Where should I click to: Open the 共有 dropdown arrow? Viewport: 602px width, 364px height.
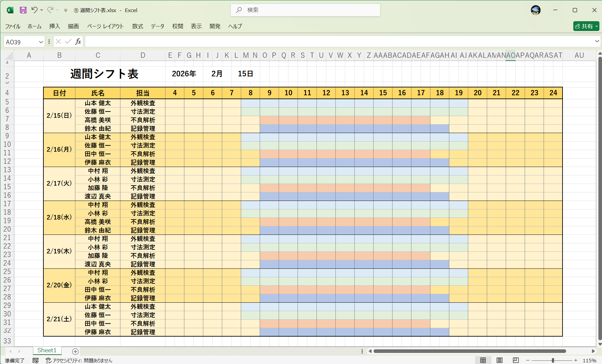pos(596,26)
